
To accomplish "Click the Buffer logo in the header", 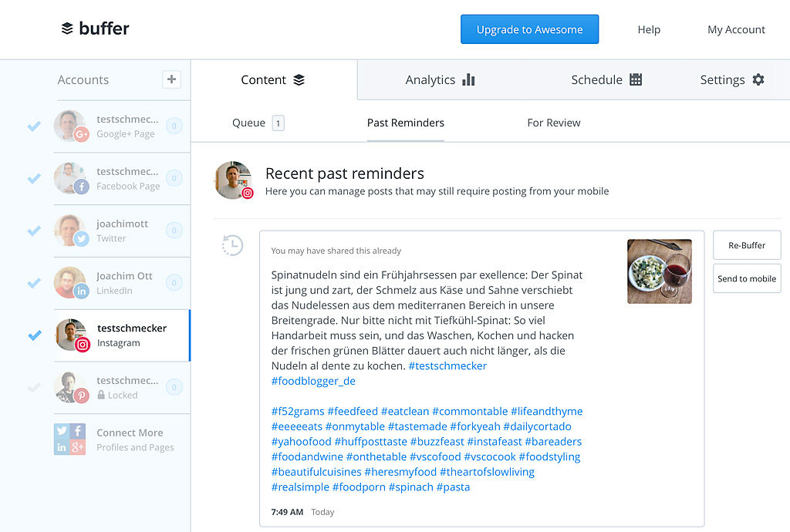I will [x=95, y=29].
